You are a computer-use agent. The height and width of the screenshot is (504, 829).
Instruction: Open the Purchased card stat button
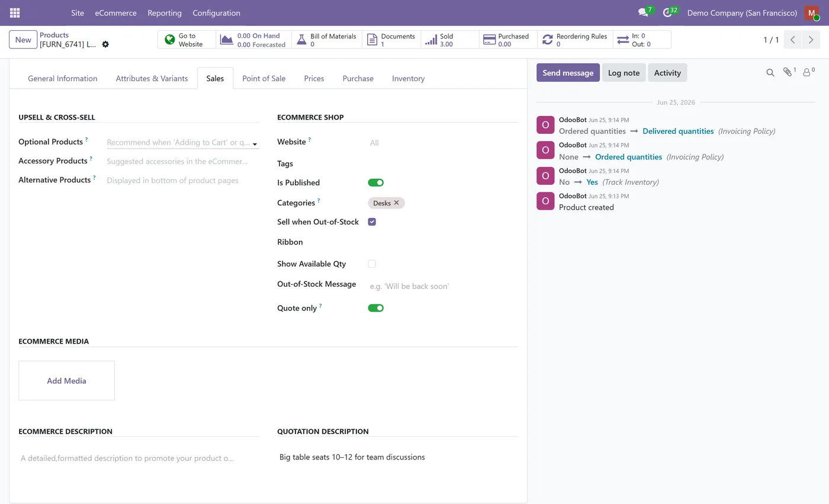coord(508,40)
